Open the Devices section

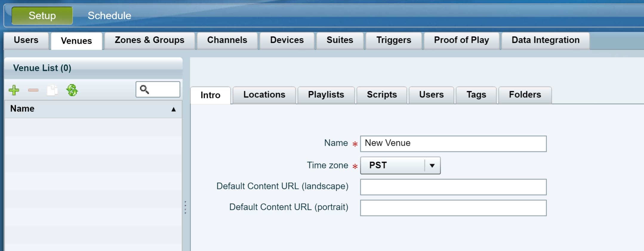(286, 40)
